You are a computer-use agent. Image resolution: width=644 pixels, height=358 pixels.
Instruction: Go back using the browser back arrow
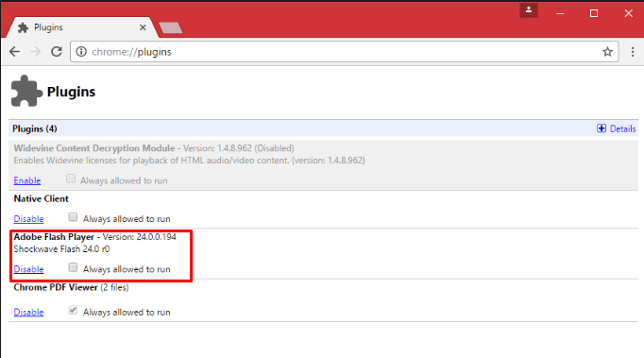15,52
